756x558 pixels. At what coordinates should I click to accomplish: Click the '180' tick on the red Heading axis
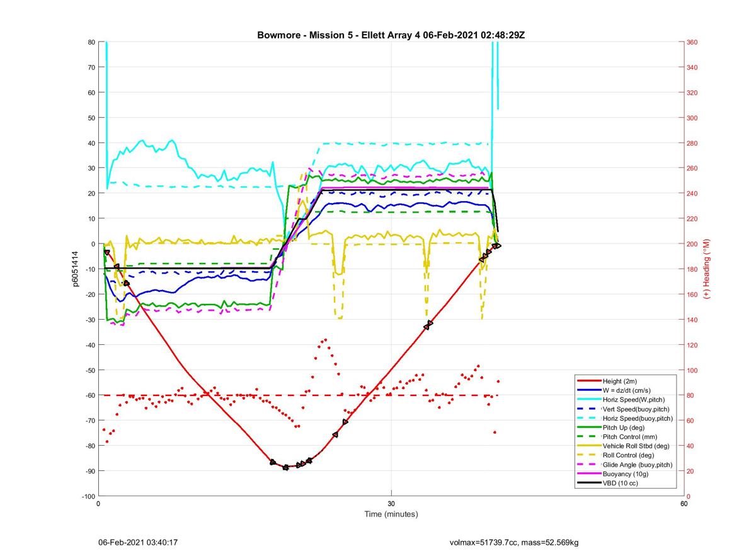(692, 269)
